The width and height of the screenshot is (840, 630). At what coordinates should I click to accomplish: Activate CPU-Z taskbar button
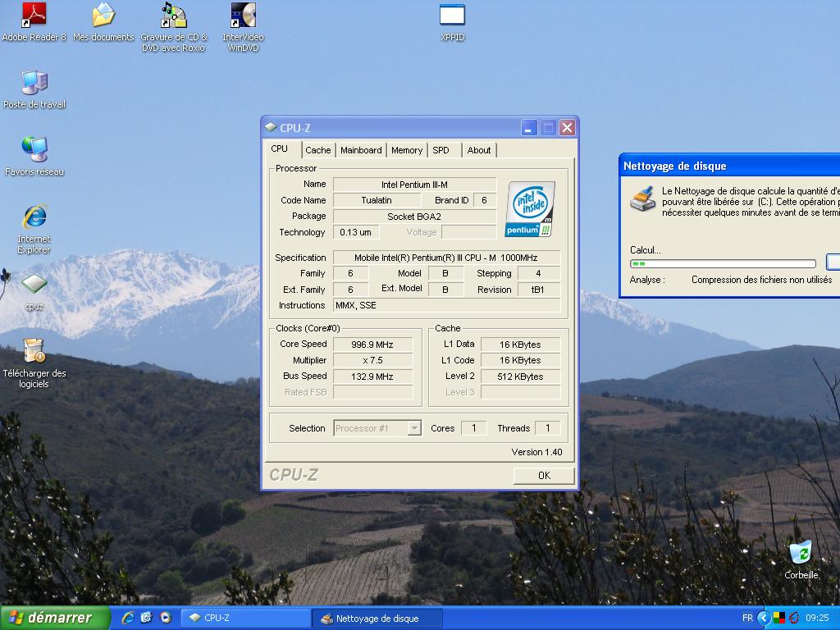[x=245, y=618]
